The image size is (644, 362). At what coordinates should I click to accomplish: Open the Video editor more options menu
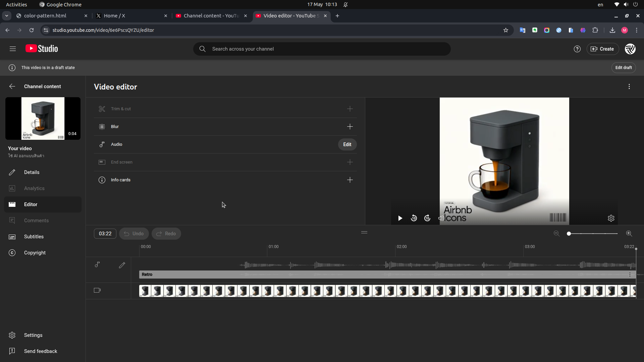pos(629,87)
